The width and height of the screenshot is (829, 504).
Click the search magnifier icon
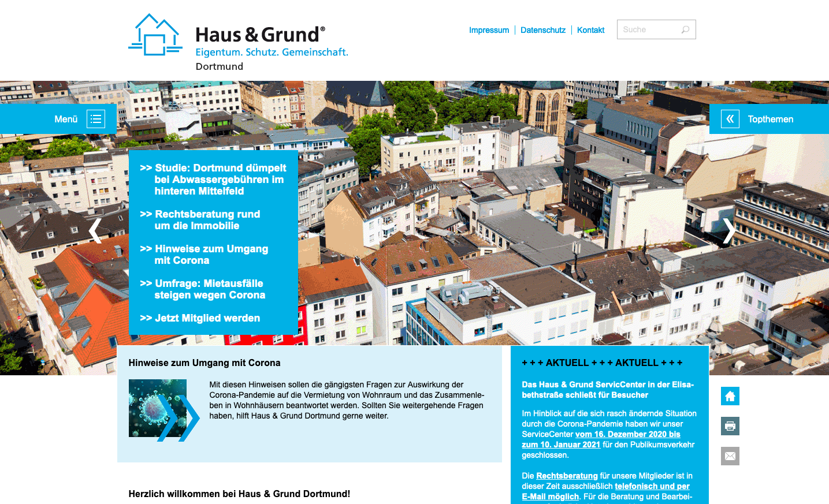[x=685, y=30]
